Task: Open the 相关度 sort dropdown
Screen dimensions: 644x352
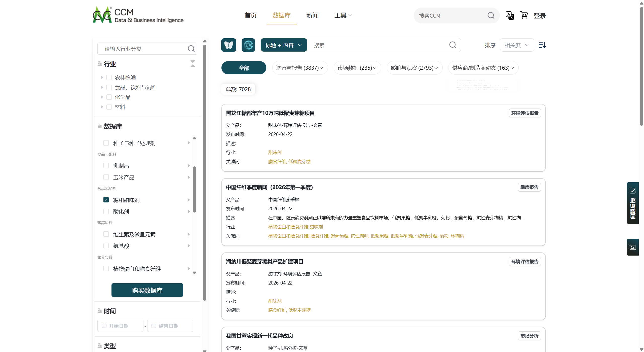Action: tap(517, 45)
